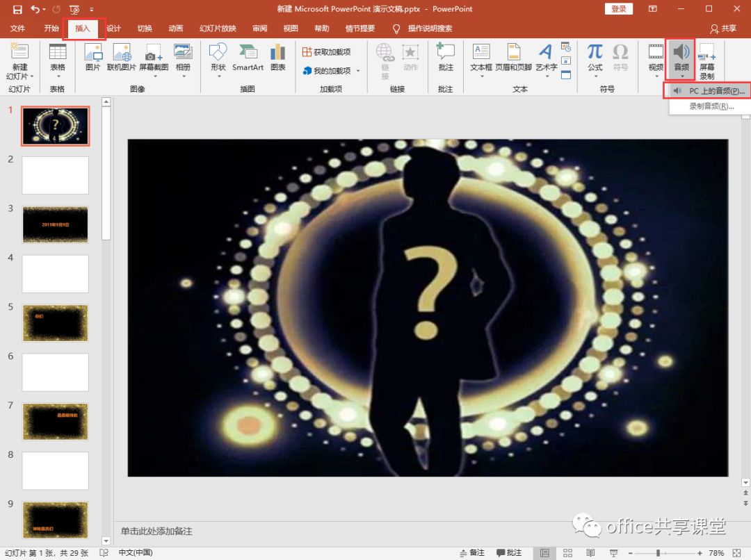
Task: Toggle 备注 notes pane in status bar
Action: [472, 553]
